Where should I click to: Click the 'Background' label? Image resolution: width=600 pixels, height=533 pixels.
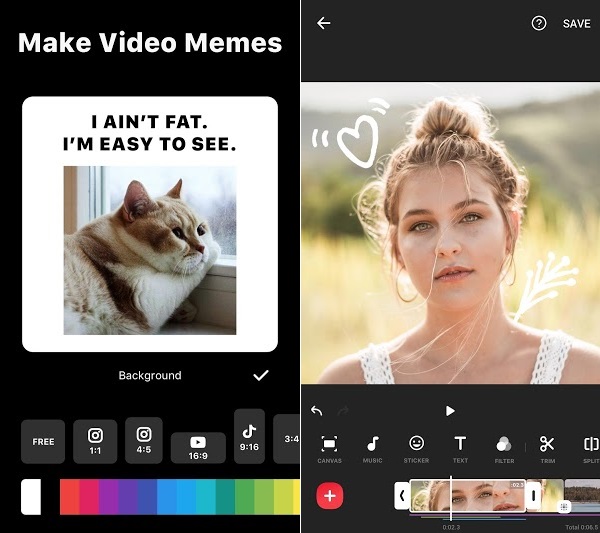point(150,375)
